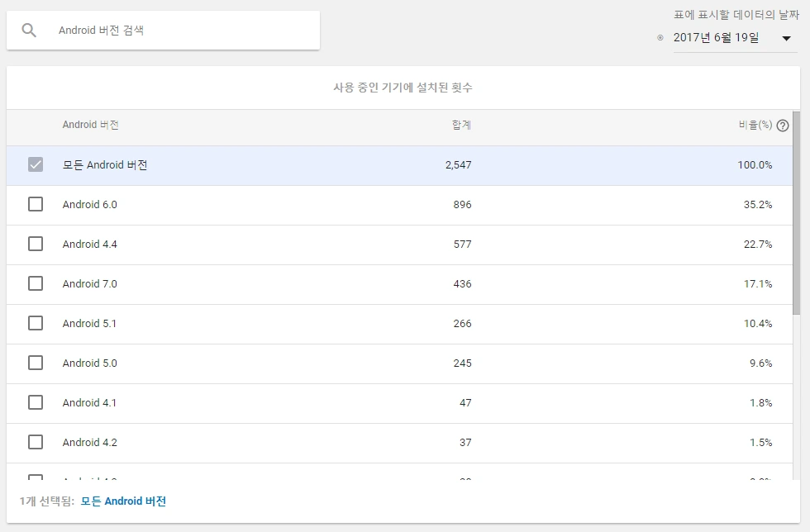The image size is (810, 532).
Task: Click the value 37
Action: point(465,443)
